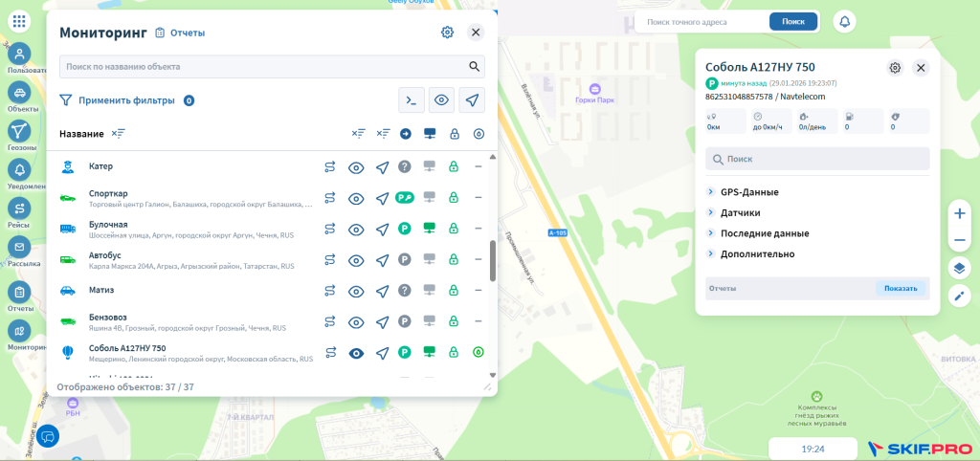Open the map layers button
The width and height of the screenshot is (980, 461).
coord(960,268)
